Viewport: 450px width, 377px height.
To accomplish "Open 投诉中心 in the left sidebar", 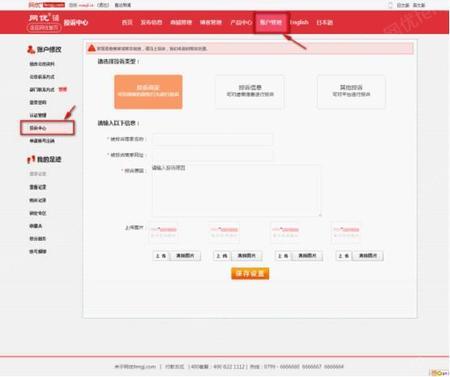I will point(47,128).
